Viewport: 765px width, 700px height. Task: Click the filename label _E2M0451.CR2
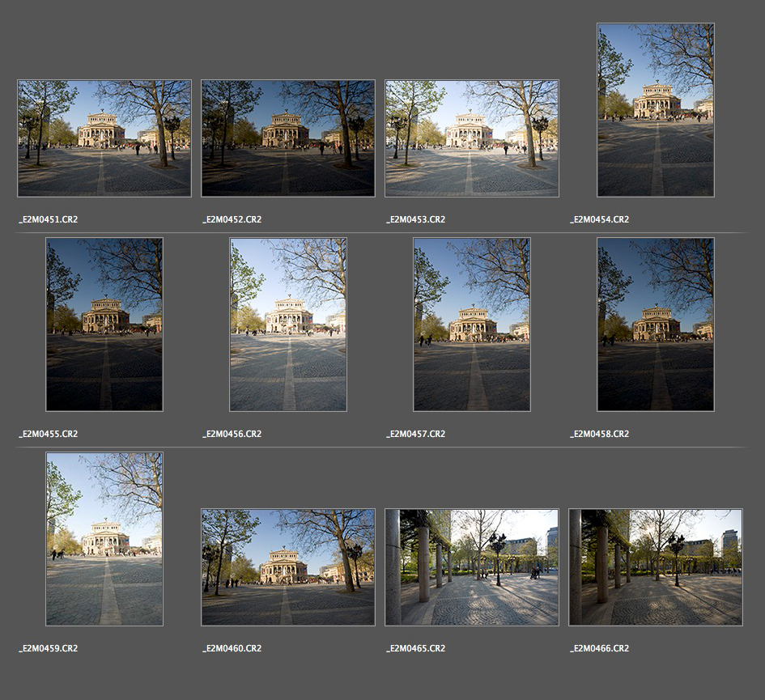click(x=49, y=219)
